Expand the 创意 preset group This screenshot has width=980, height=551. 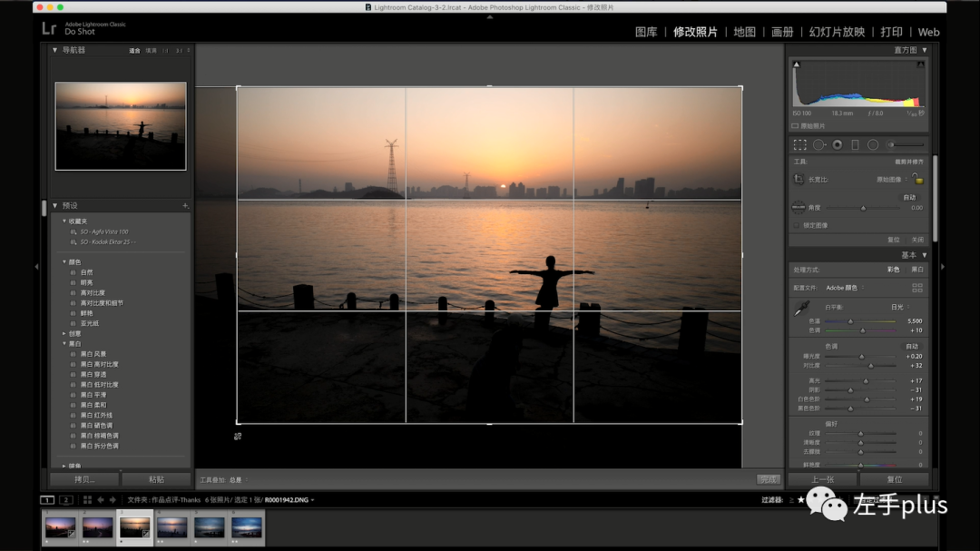[x=64, y=333]
